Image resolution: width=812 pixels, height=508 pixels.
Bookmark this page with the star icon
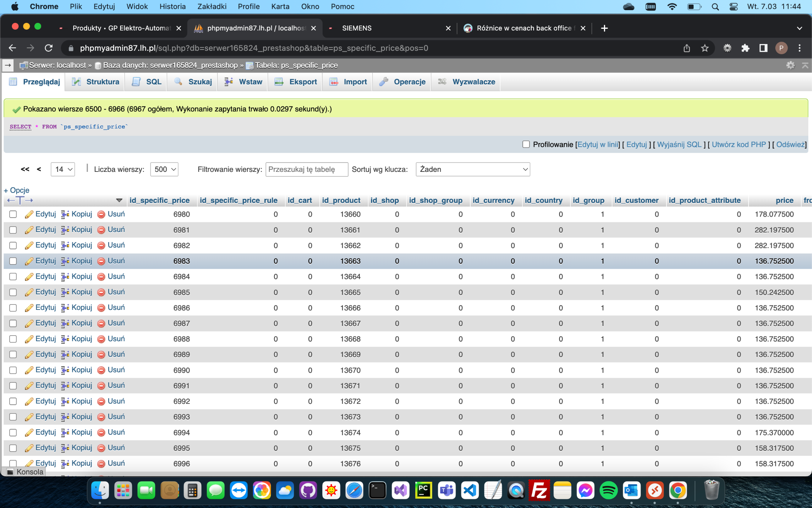click(x=705, y=48)
